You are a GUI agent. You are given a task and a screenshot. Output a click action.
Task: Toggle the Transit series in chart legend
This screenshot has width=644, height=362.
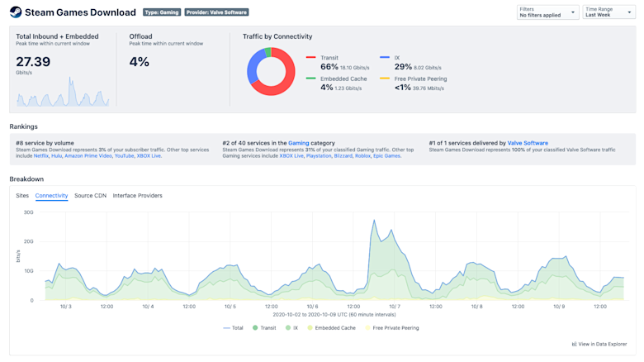pos(264,328)
